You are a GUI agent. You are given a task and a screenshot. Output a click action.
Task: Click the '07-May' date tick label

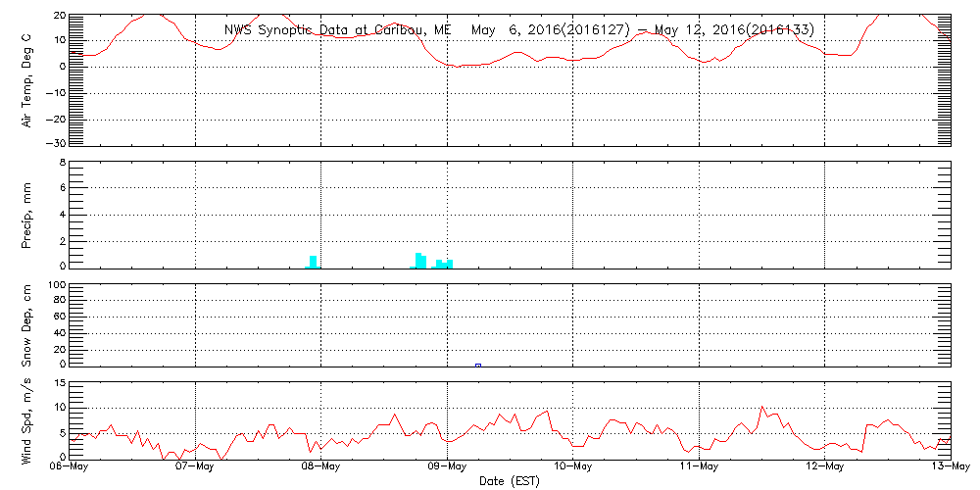pos(196,468)
